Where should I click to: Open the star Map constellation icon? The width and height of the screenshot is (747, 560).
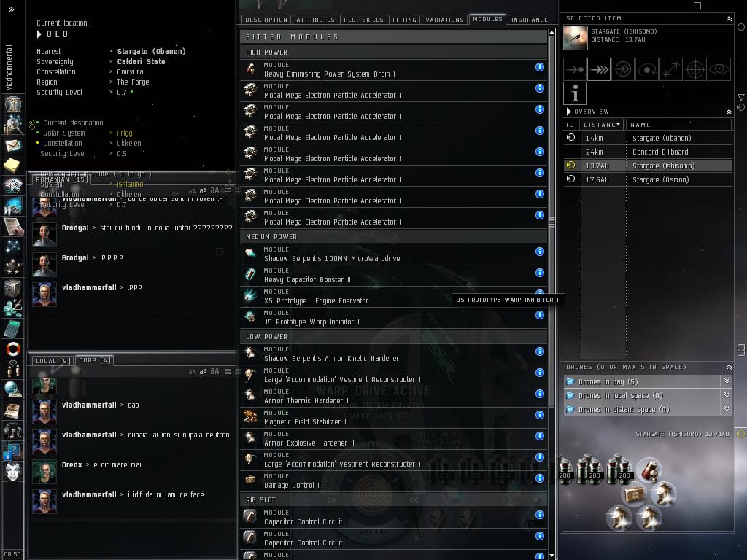click(x=13, y=246)
